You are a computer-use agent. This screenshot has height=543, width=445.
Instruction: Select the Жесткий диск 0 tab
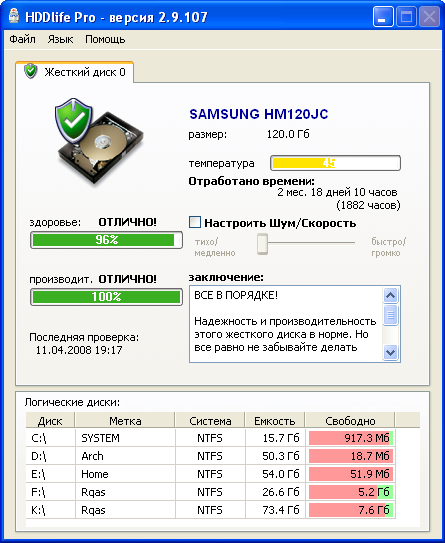click(74, 72)
